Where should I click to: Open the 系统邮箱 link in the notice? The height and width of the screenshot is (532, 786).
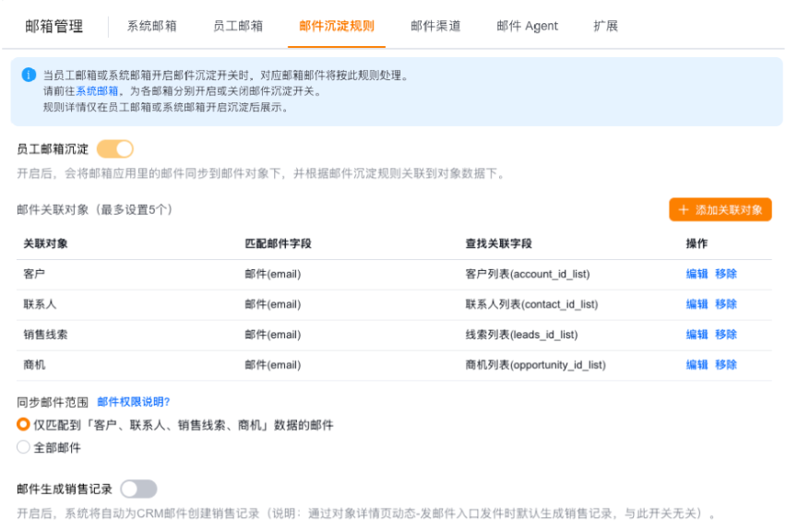coord(97,91)
